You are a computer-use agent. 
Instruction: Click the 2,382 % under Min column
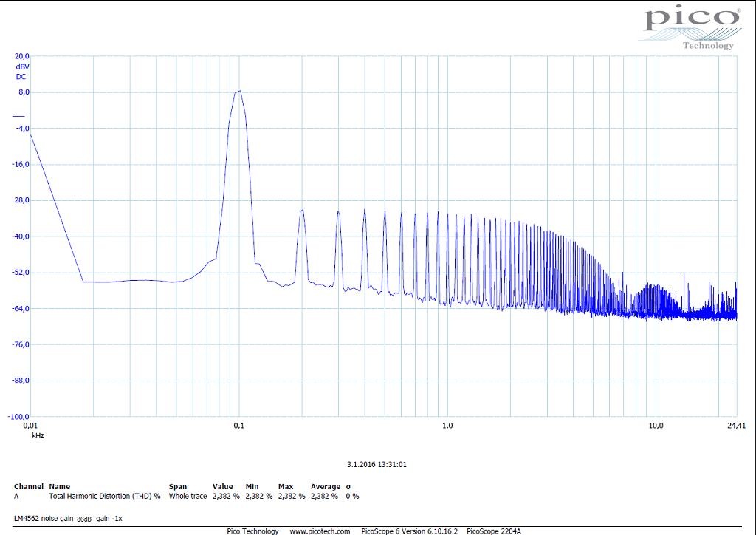click(259, 496)
